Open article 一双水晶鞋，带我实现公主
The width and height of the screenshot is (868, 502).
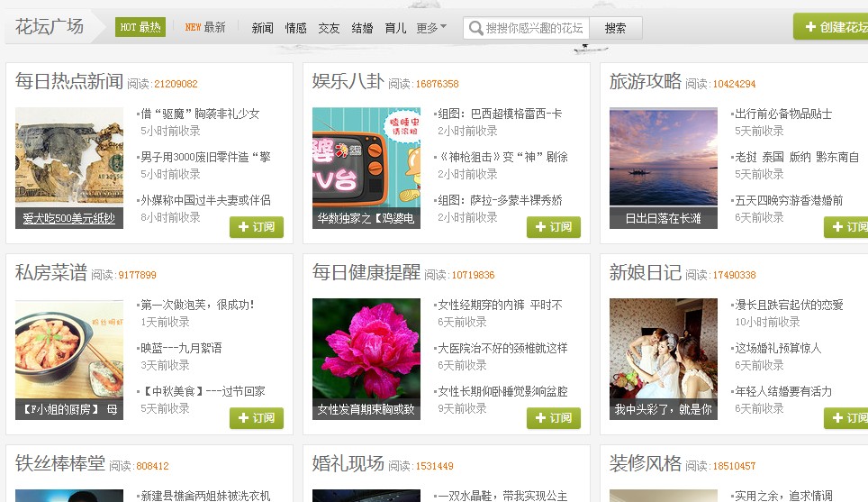tap(502, 496)
